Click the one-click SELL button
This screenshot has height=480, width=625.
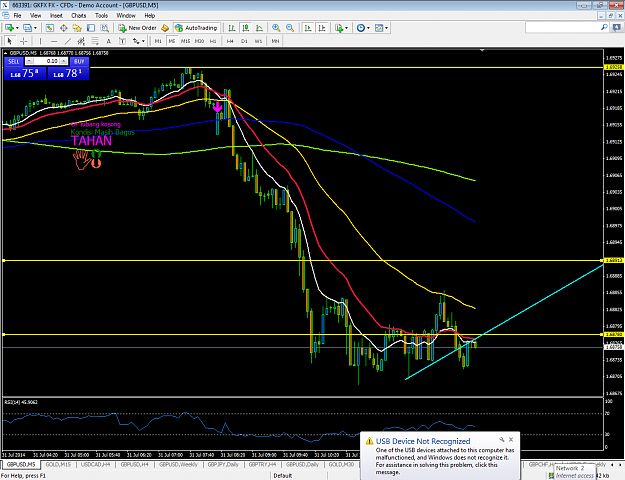pos(14,61)
